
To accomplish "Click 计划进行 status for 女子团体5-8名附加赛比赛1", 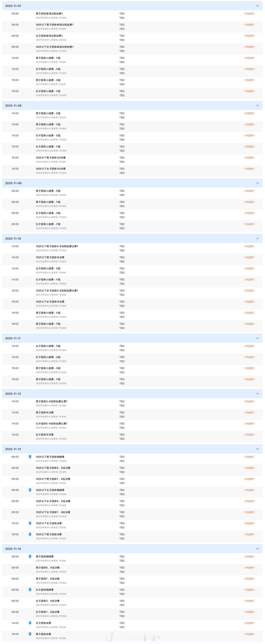I will pyautogui.click(x=249, y=424).
